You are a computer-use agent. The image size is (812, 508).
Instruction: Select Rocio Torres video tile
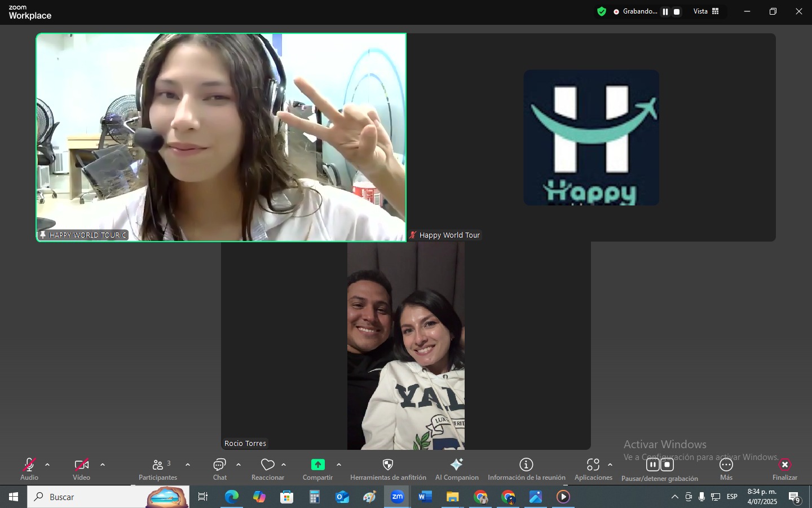click(x=405, y=345)
